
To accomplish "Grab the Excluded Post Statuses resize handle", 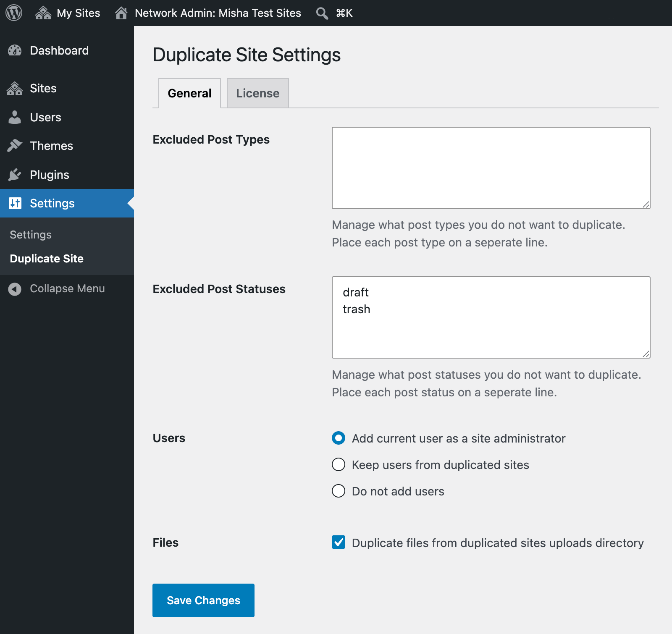I will [646, 354].
